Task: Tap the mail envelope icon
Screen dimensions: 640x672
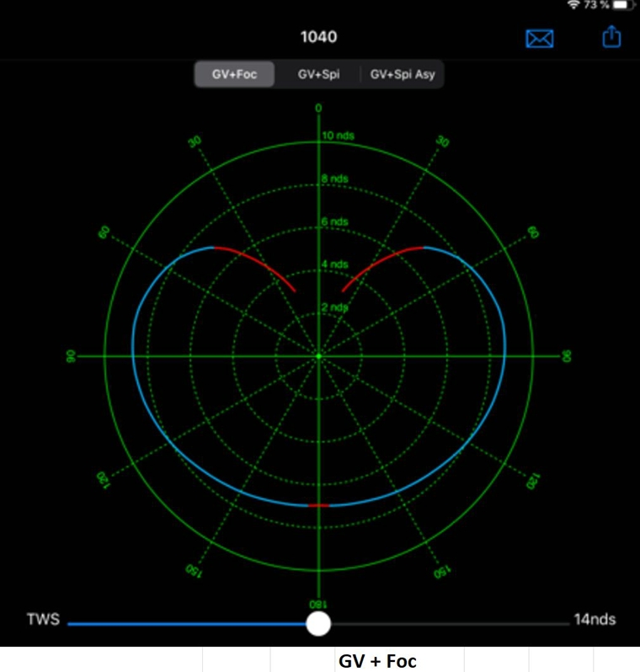Action: pos(538,39)
